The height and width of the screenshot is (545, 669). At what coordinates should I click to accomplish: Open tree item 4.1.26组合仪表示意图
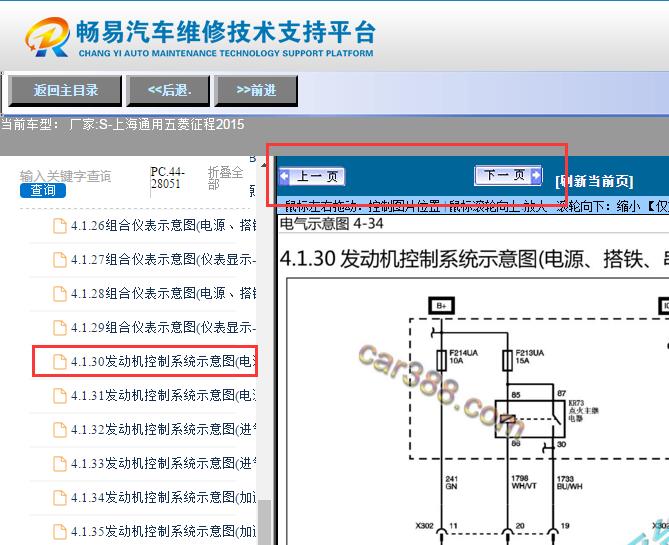[163, 225]
